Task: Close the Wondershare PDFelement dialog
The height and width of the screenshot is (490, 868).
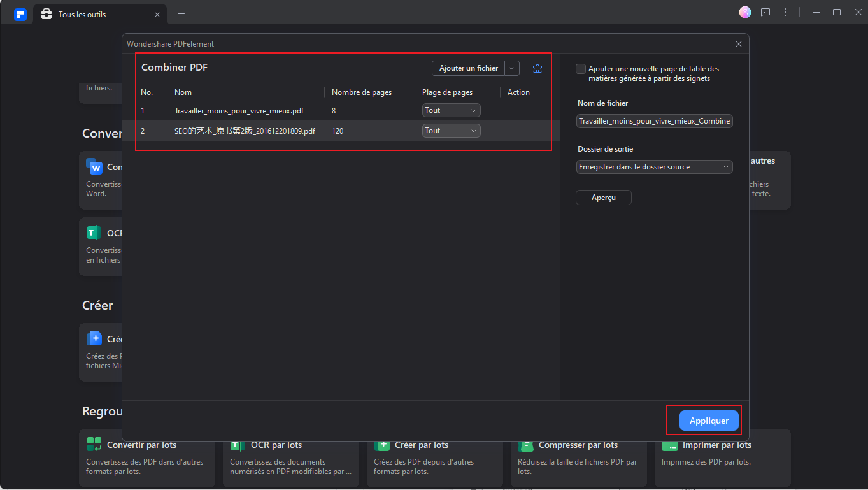Action: (739, 44)
